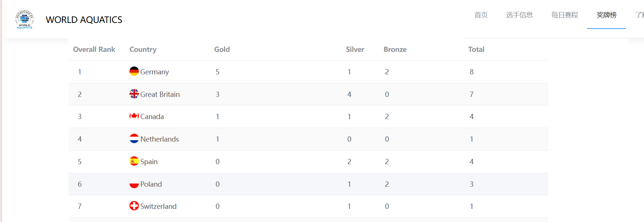Click the Total column header
The width and height of the screenshot is (644, 222).
click(x=476, y=49)
